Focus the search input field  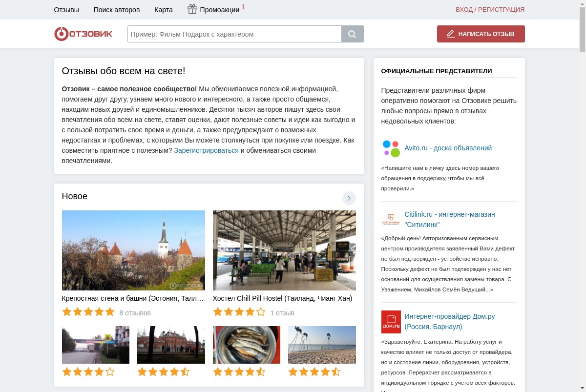tap(234, 34)
